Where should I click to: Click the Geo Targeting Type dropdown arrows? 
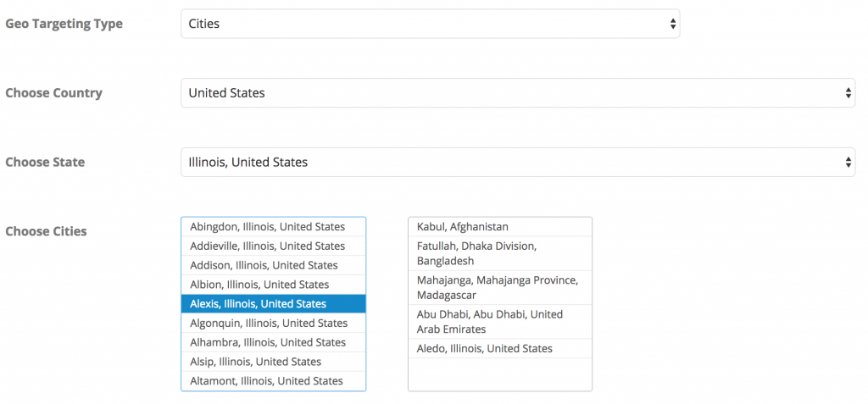(673, 24)
